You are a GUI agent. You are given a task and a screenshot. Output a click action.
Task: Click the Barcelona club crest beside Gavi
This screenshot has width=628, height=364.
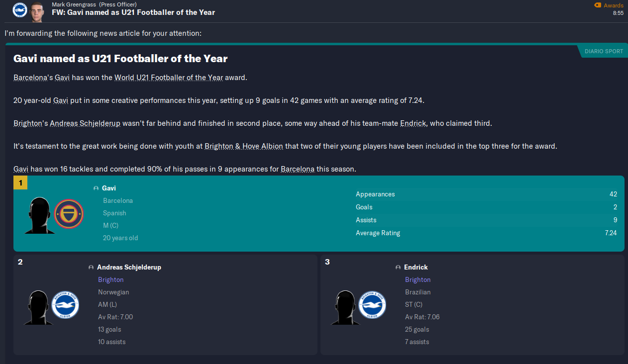(x=69, y=214)
